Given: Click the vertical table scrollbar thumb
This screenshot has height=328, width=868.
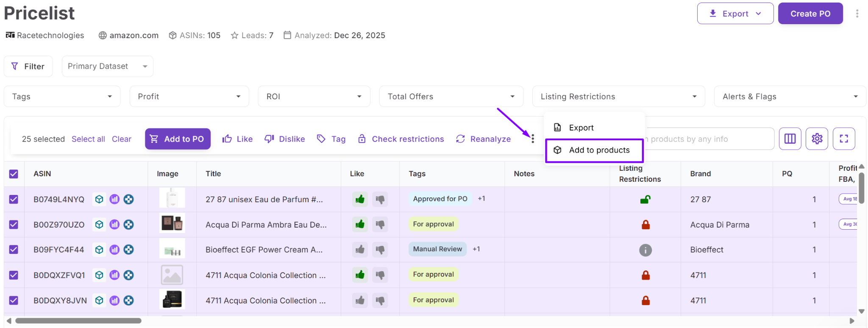Looking at the screenshot, I should [x=862, y=188].
